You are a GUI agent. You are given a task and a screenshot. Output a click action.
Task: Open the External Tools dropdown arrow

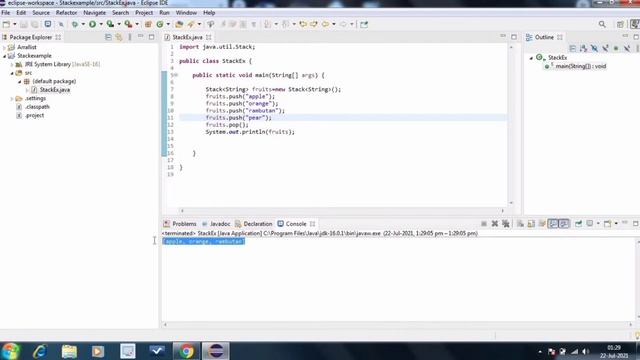137,24
